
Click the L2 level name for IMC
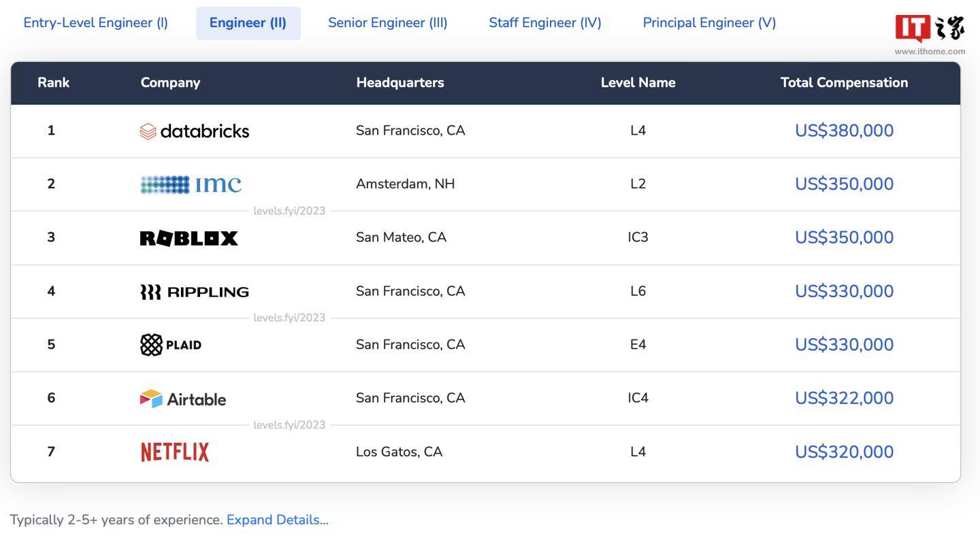coord(638,184)
